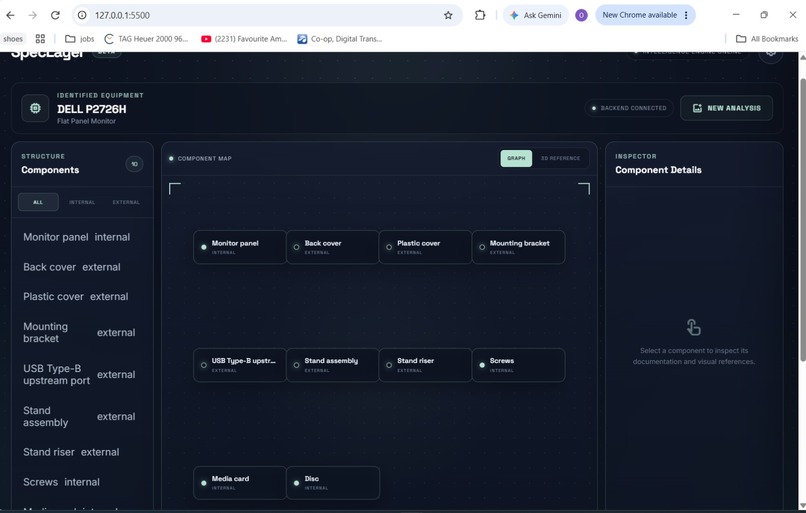Click the site information icon in the address bar
Image resolution: width=806 pixels, height=513 pixels.
click(82, 15)
